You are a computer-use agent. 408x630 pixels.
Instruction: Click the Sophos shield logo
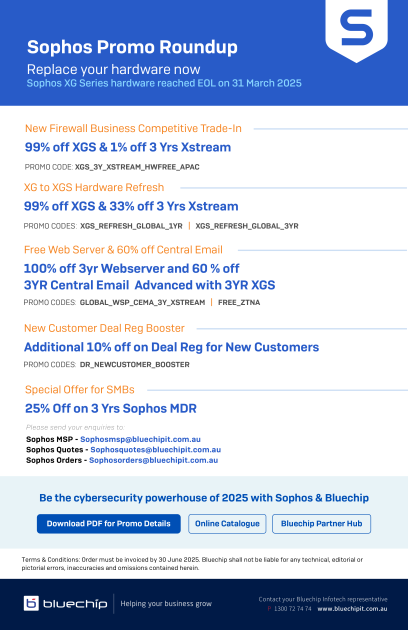[357, 30]
